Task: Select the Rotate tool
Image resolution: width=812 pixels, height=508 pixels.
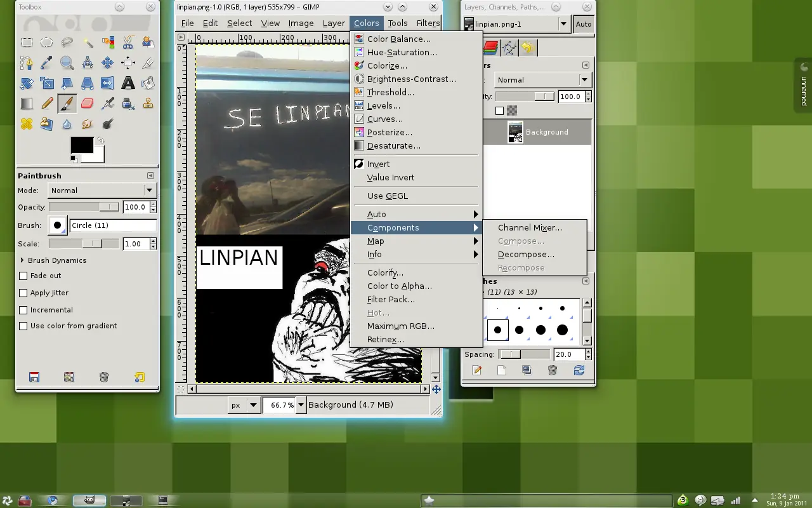Action: 27,83
